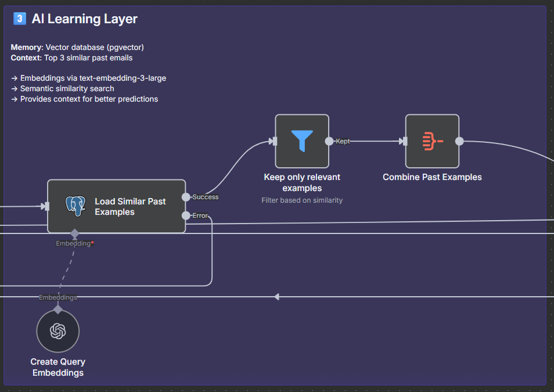Click the 'Kept' output label
Image resolution: width=554 pixels, height=392 pixels.
point(343,141)
